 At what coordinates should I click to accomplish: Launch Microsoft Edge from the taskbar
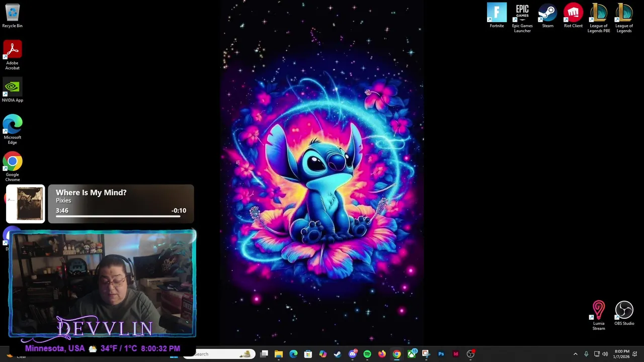tap(293, 354)
